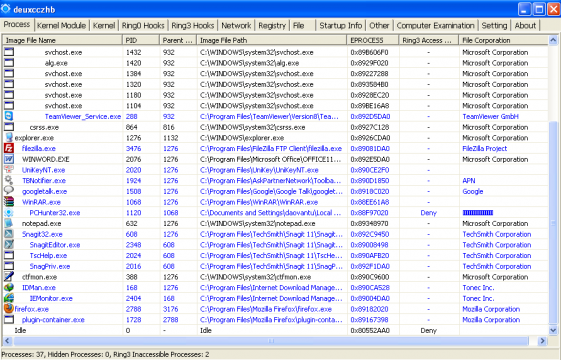
Task: Click the WinRAR books icon
Action: [9, 202]
